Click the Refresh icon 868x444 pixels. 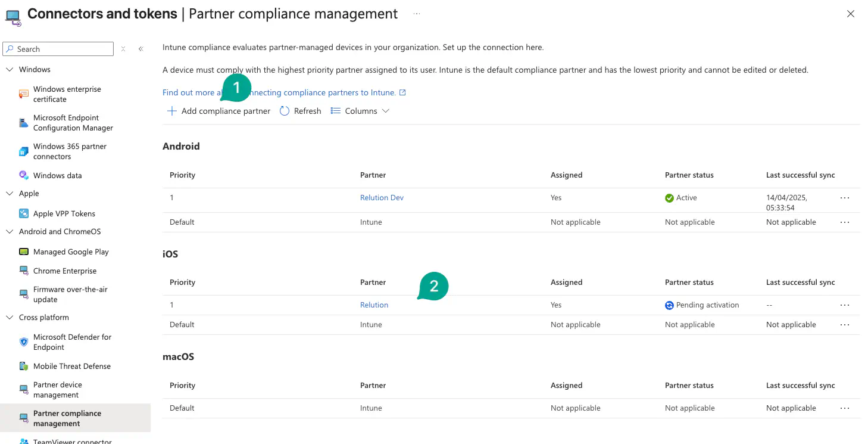284,111
